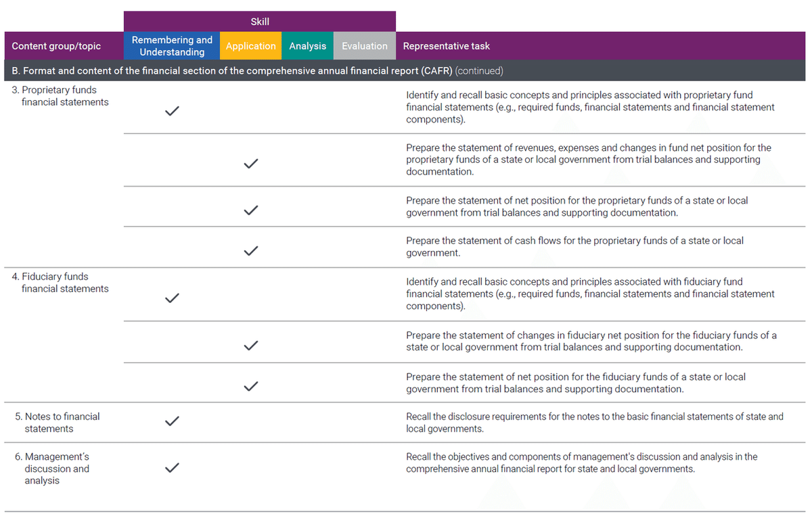Image resolution: width=812 pixels, height=514 pixels.
Task: Select the Proprietary funds financial statements topic
Action: pos(60,96)
